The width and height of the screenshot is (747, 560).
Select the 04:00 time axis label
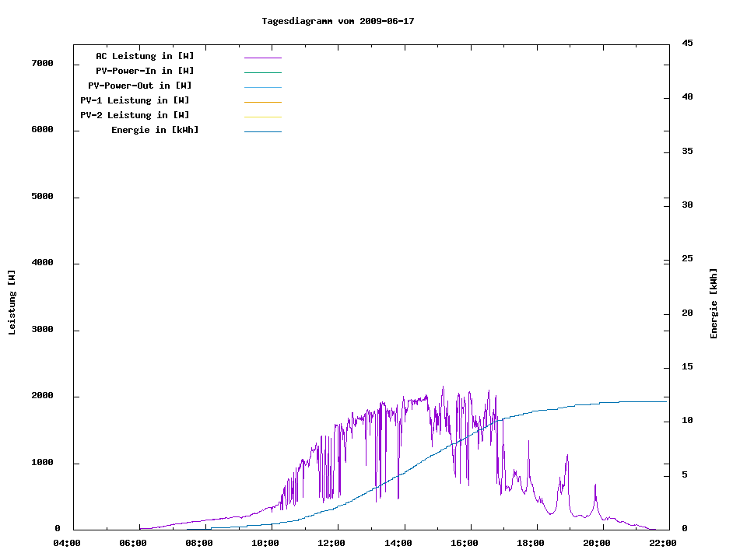[x=66, y=543]
